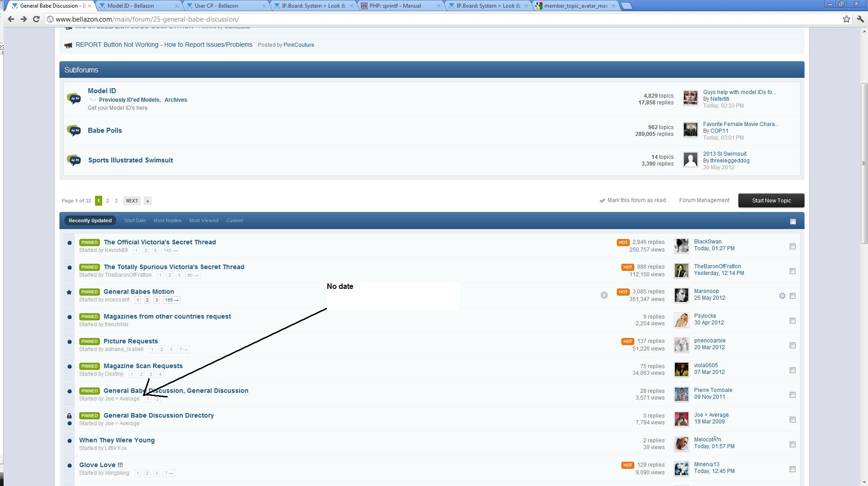Click the browser reload icon

click(36, 19)
